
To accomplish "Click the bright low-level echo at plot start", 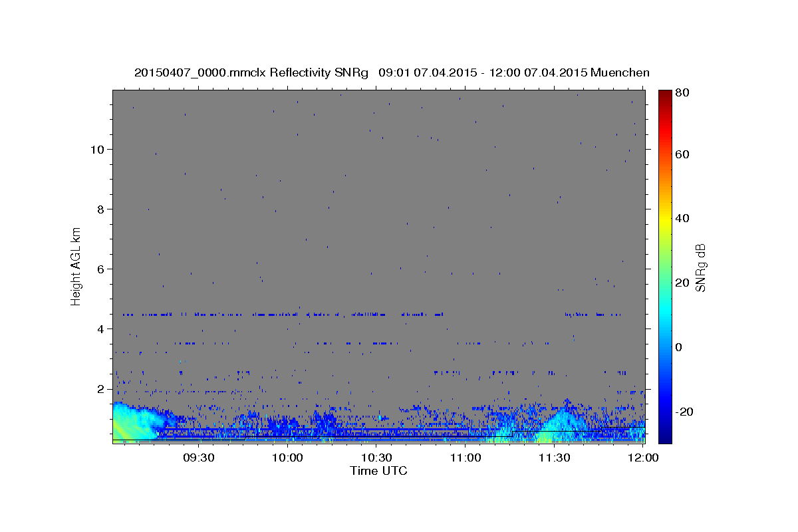I will coord(133,422).
